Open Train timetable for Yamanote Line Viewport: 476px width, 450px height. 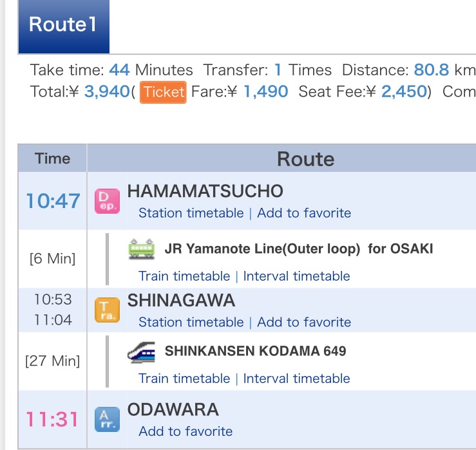[184, 276]
